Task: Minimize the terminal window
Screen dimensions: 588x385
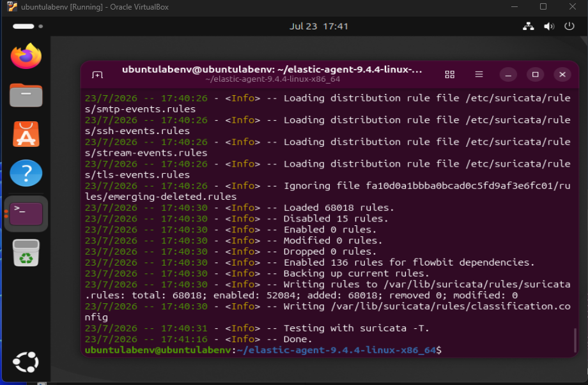Action: [508, 75]
